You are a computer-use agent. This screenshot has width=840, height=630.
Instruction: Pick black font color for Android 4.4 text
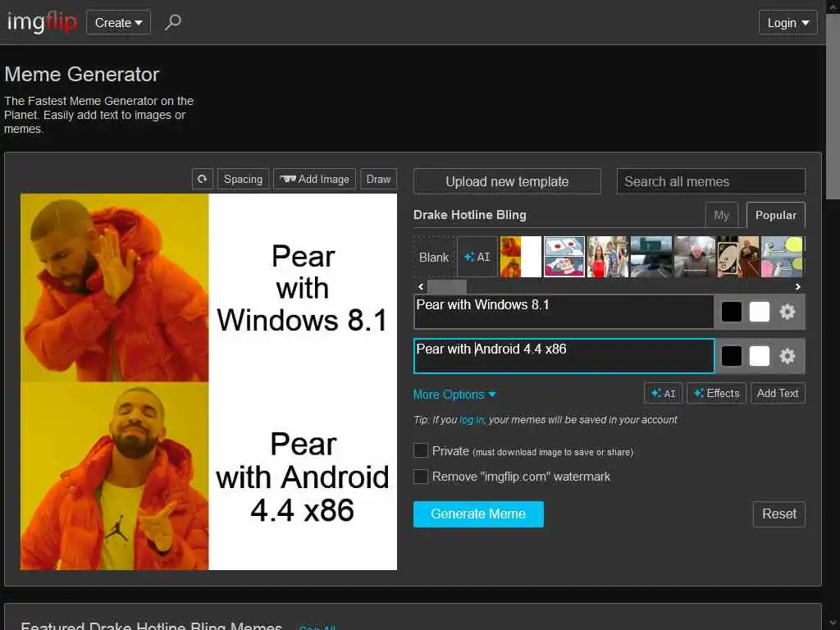731,356
